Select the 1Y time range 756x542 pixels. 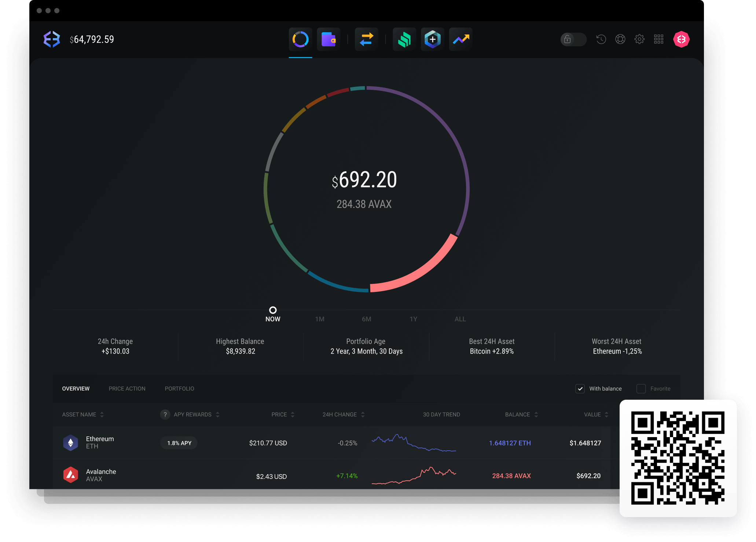[x=414, y=319]
